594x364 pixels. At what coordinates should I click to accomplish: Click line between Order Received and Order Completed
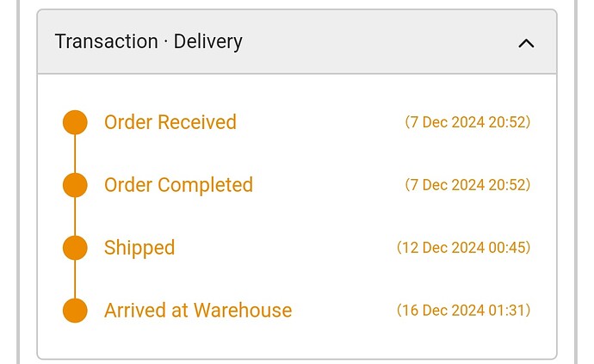pyautogui.click(x=75, y=154)
